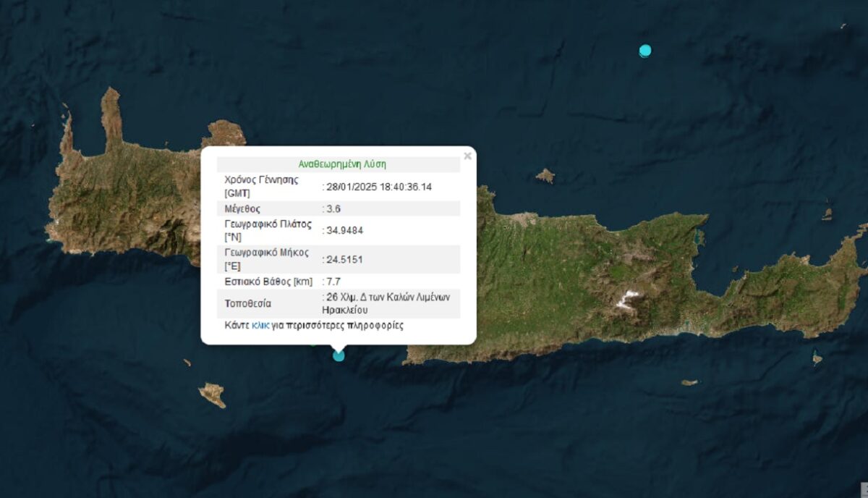
Task: Close the earthquake info popup
Action: (468, 156)
